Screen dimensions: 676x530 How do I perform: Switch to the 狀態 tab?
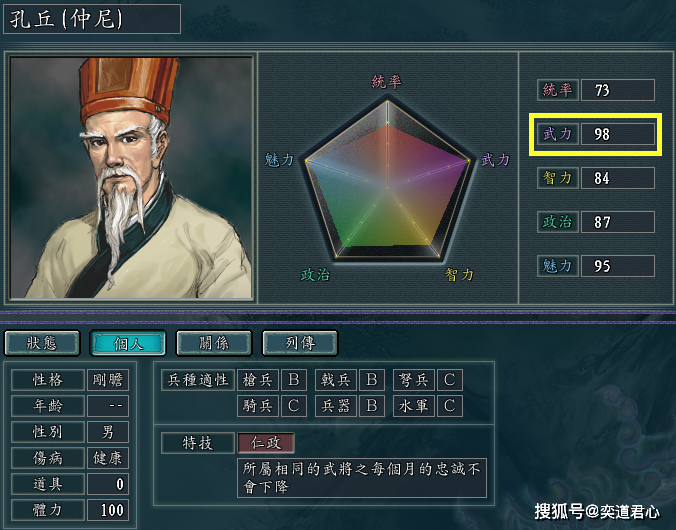coord(42,343)
